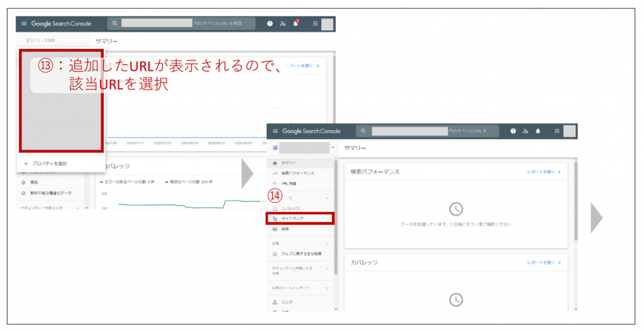Open the Google apps grid in the right console

[x=557, y=131]
